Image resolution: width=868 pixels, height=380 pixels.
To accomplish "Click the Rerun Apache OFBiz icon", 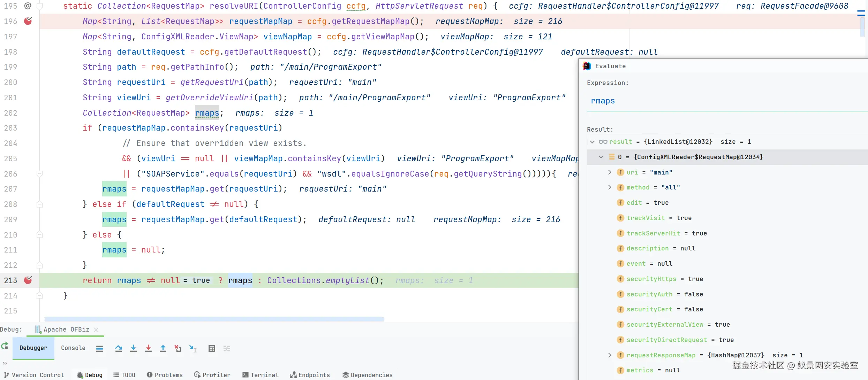I will tap(5, 346).
